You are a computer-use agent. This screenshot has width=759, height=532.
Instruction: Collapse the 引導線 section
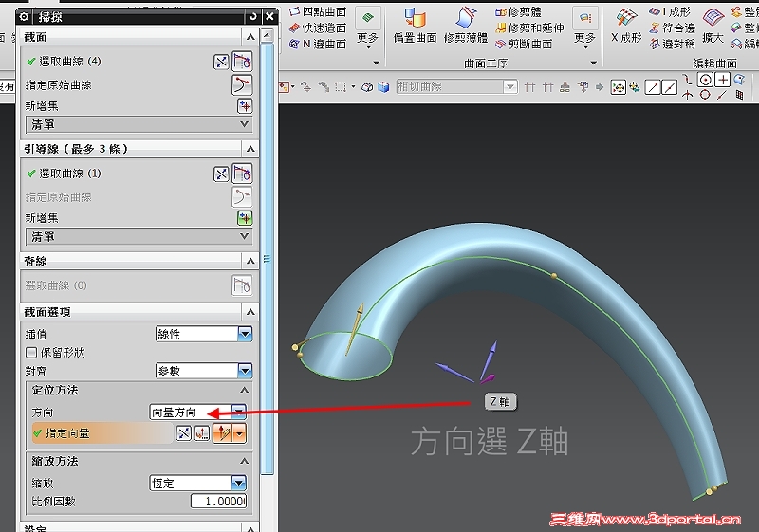(x=250, y=149)
